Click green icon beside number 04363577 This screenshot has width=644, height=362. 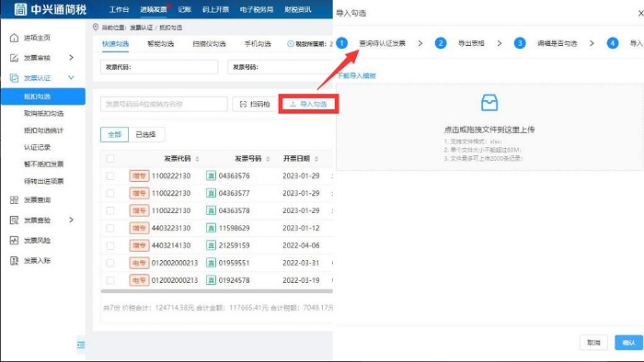(211, 193)
